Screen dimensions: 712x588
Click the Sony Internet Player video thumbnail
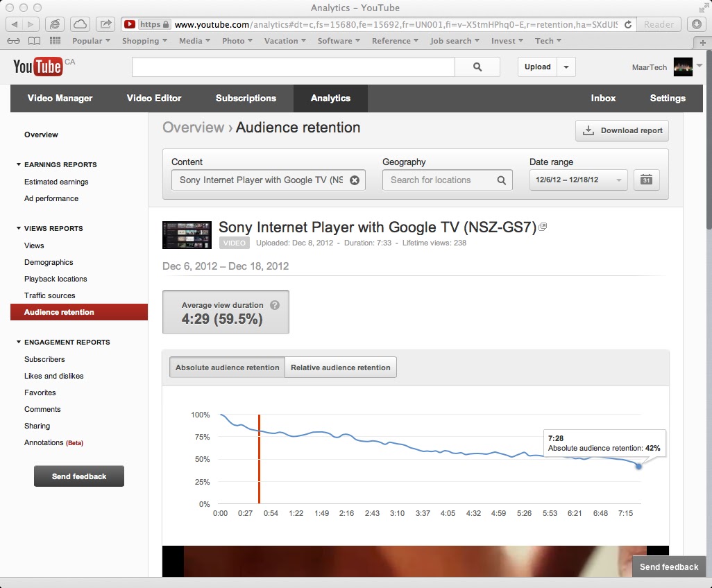[x=187, y=235]
